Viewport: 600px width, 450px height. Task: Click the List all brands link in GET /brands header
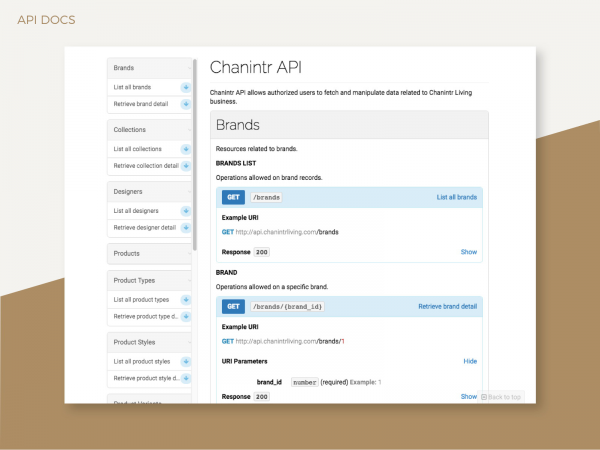tap(457, 197)
